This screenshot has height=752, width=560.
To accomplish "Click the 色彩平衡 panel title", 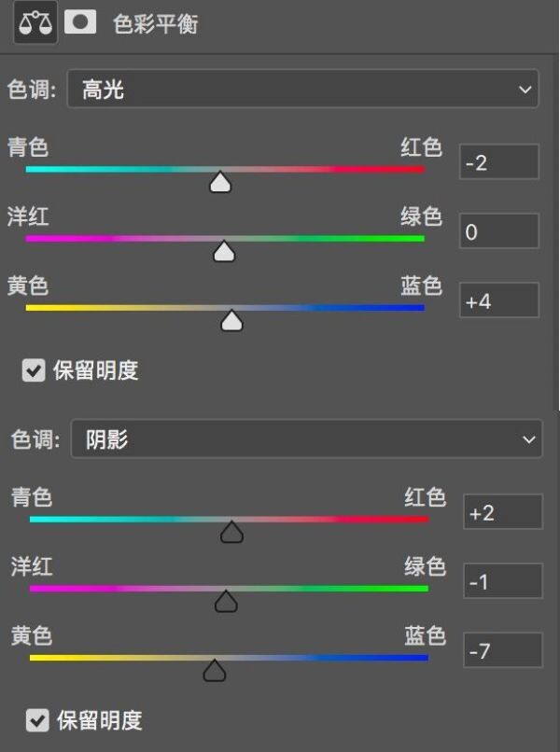I will [156, 23].
